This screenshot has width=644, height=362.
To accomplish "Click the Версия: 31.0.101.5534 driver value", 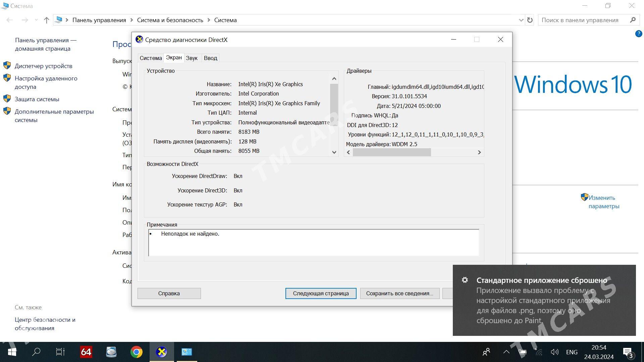I will tap(409, 97).
